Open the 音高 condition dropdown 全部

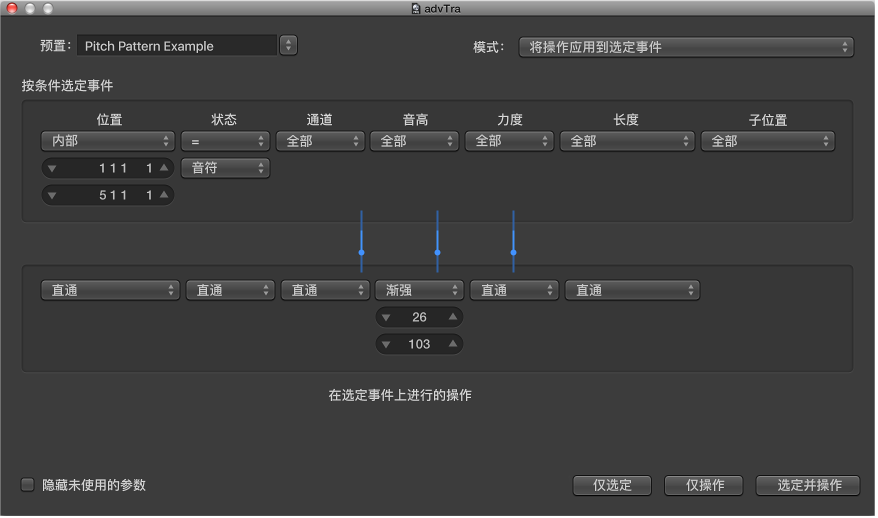(x=415, y=141)
